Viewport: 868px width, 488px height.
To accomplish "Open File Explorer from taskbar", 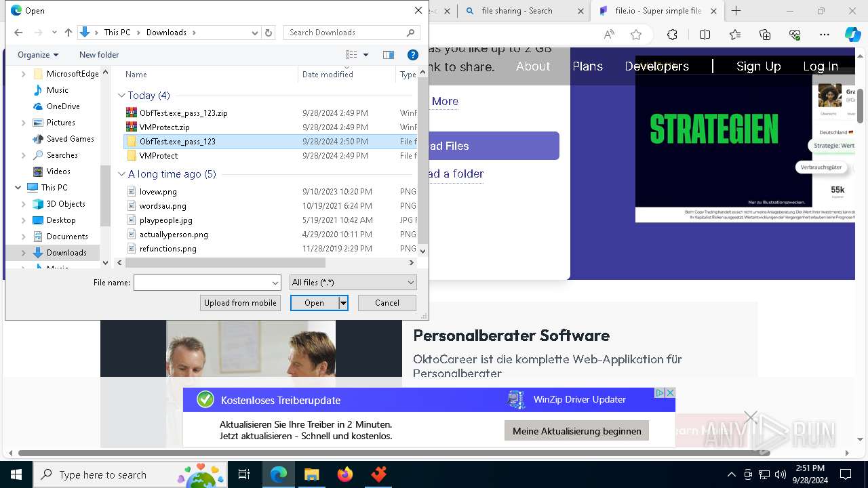I will tap(311, 474).
